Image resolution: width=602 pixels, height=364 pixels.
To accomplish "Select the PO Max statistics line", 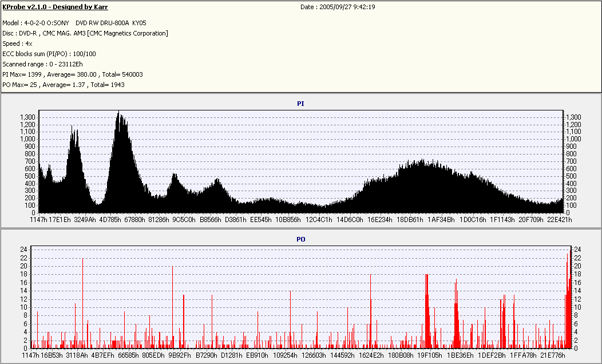I will point(64,85).
